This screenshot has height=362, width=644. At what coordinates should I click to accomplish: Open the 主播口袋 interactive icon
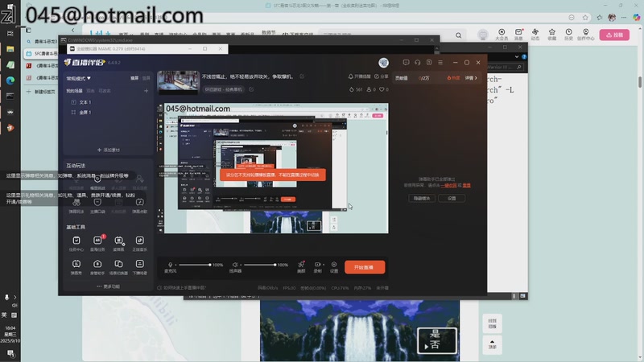97,206
